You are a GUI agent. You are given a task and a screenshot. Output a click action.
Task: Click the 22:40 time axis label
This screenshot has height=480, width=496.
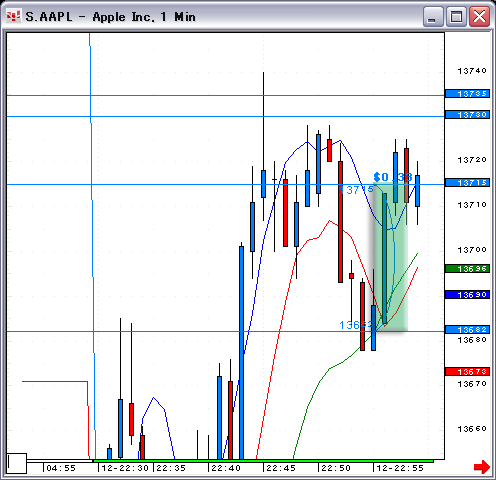point(226,468)
